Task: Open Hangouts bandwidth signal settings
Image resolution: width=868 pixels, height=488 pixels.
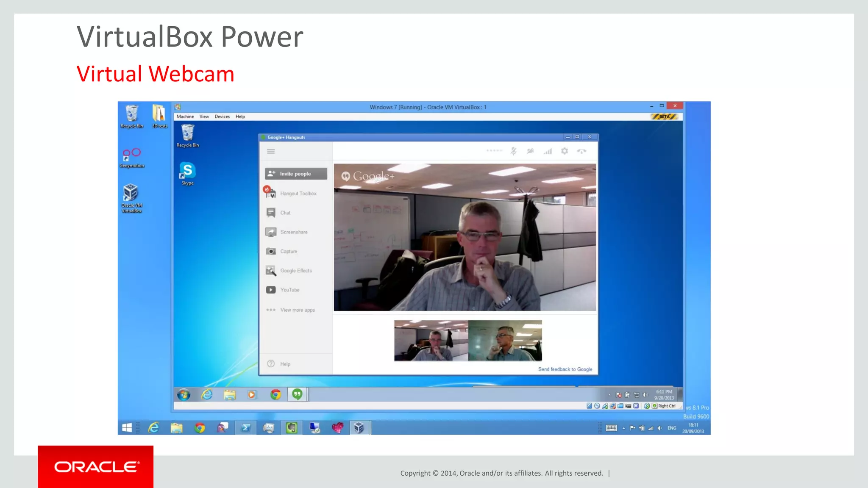Action: [548, 151]
